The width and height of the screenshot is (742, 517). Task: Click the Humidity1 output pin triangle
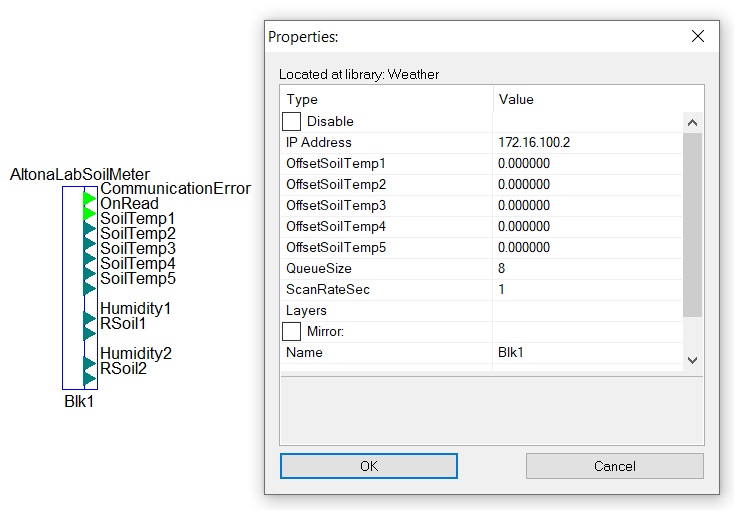pyautogui.click(x=89, y=318)
